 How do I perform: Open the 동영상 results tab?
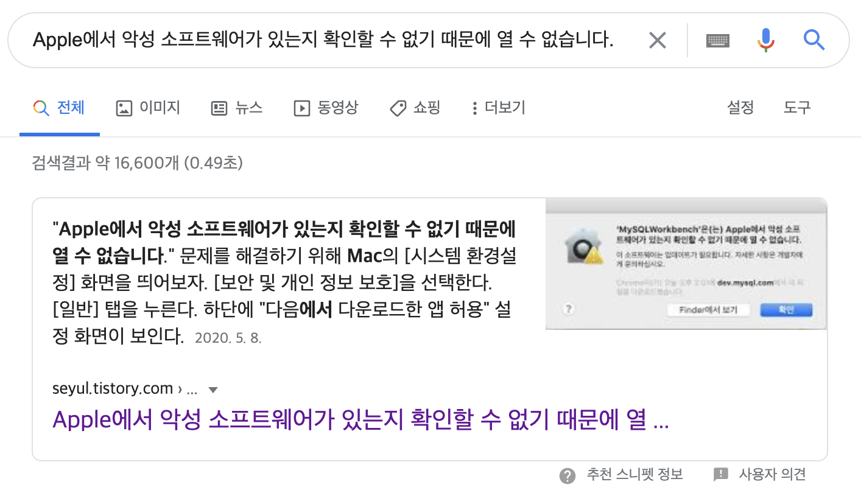tap(326, 108)
